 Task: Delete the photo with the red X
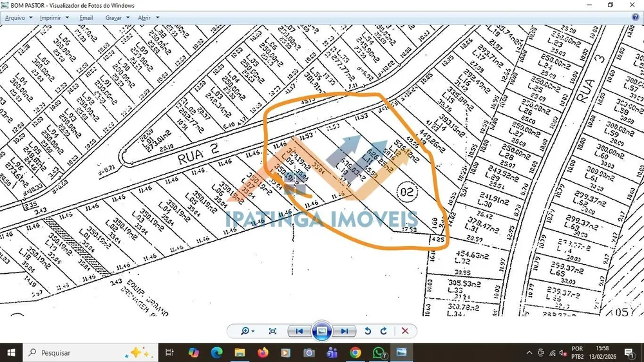click(x=405, y=331)
